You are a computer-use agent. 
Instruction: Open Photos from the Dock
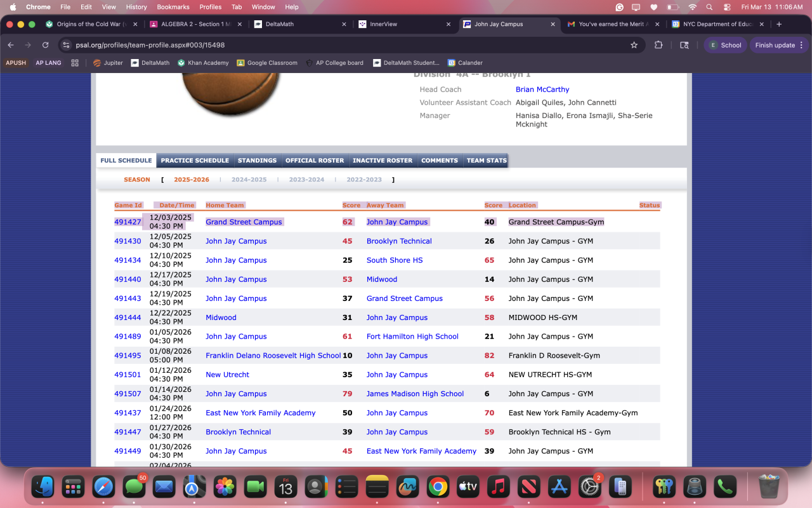[225, 487]
